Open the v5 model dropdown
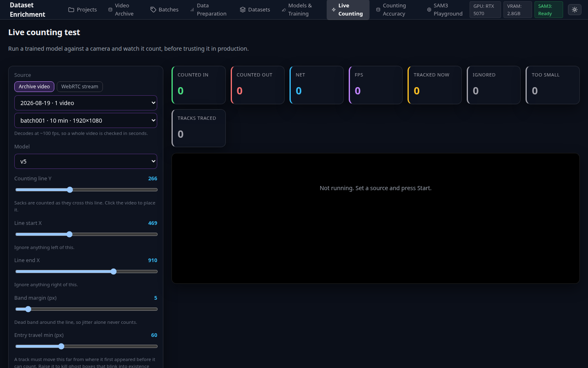Screen dimensions: 588x368 tap(86, 162)
